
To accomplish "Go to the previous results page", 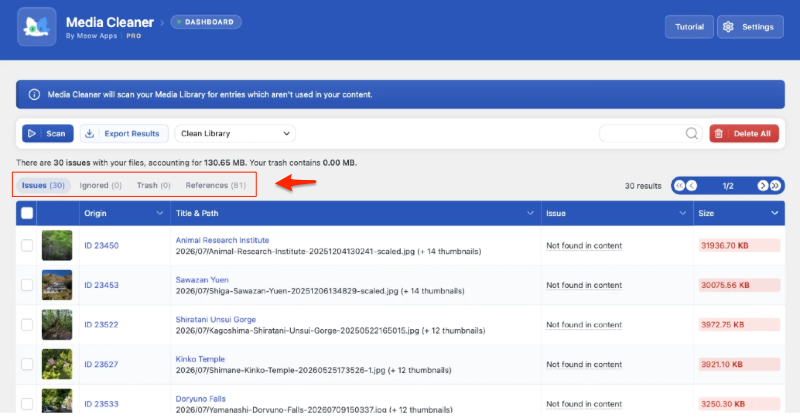I will tap(692, 186).
